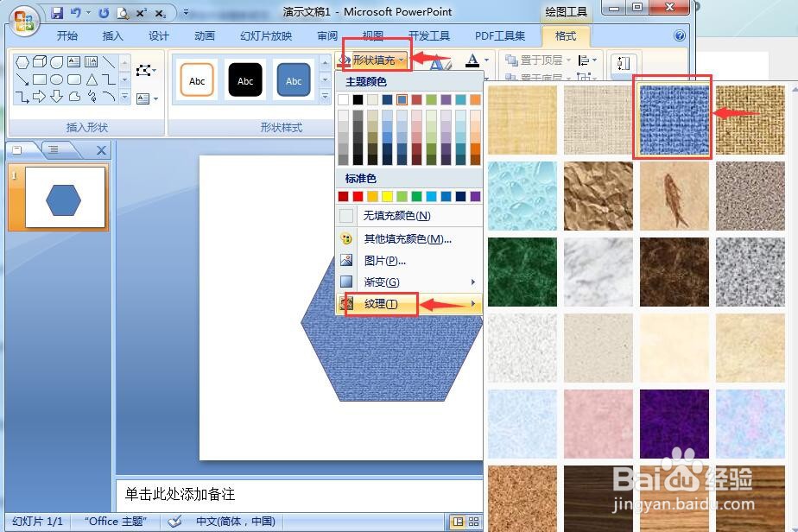The image size is (798, 532).
Task: Select the scribble freeform shape
Action: pyautogui.click(x=92, y=96)
